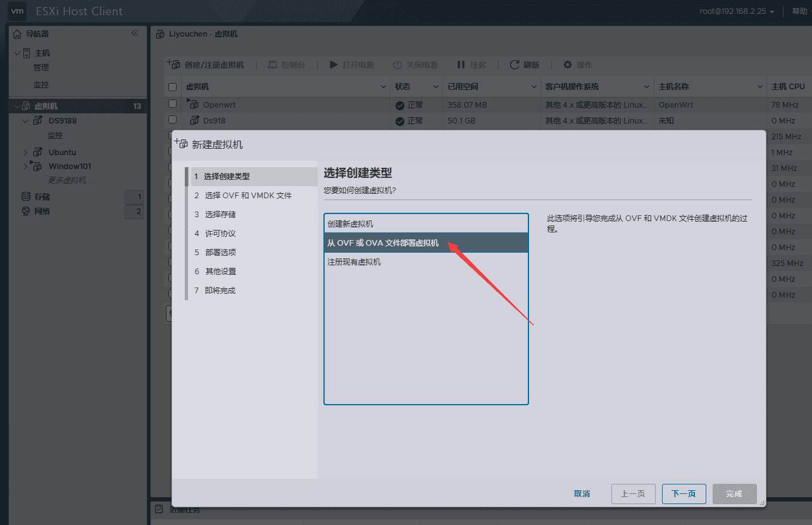Viewport: 812px width, 525px height.
Task: Click the network globe icon in navigator
Action: (26, 211)
